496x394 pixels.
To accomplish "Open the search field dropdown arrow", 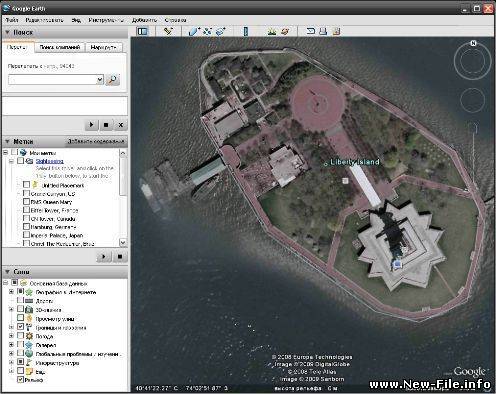I will 100,80.
